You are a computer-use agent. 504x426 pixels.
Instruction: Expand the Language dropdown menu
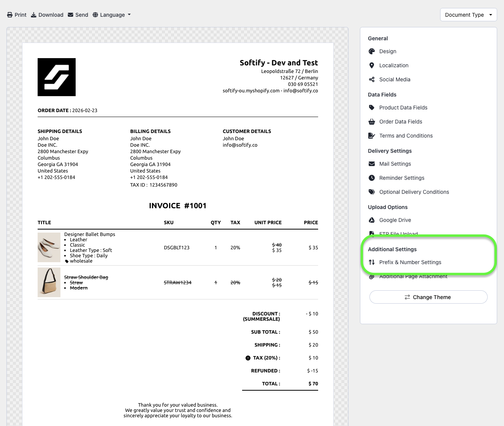tap(112, 15)
